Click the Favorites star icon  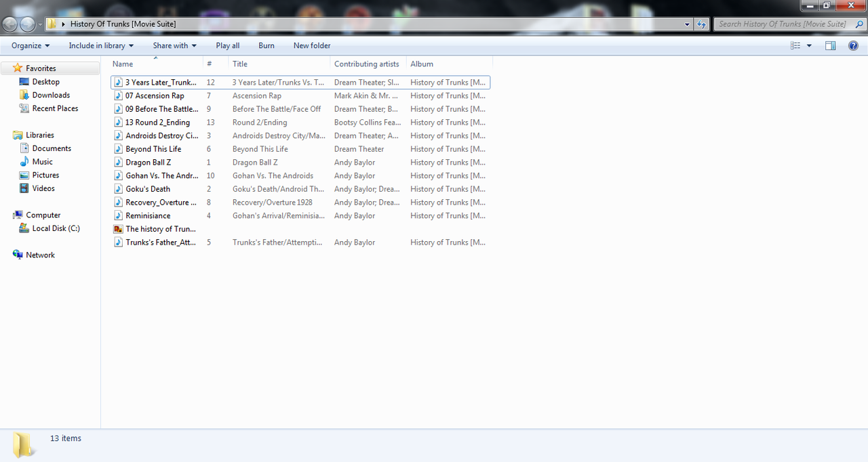18,68
